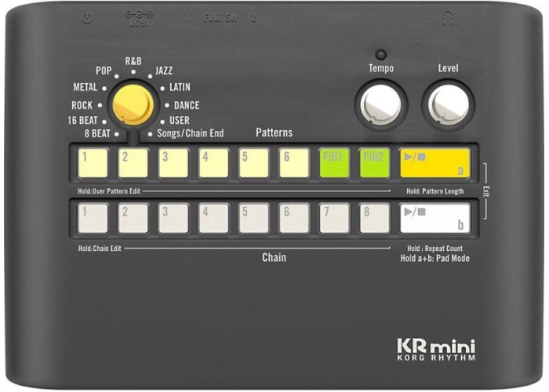Tap Patterns pad 5
Viewport: 549px width, 392px height.
click(254, 163)
